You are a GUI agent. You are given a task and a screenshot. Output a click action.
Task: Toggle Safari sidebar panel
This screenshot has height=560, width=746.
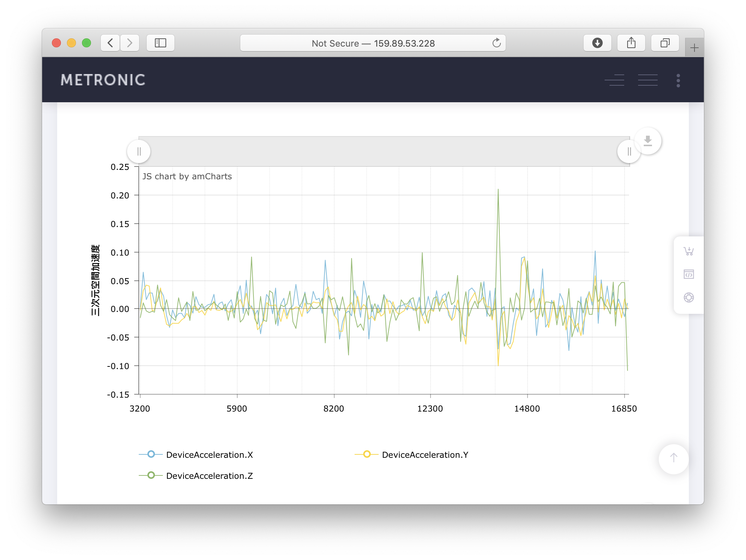pyautogui.click(x=161, y=43)
